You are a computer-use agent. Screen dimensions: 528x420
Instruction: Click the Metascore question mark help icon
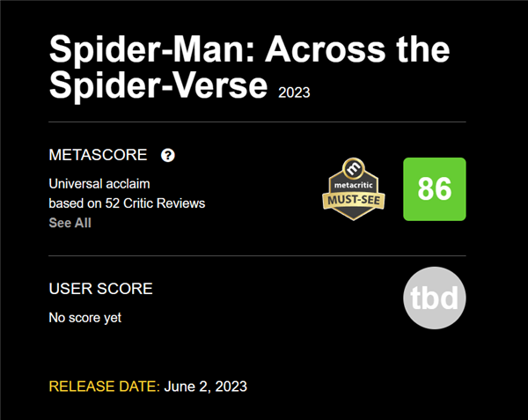pyautogui.click(x=168, y=155)
